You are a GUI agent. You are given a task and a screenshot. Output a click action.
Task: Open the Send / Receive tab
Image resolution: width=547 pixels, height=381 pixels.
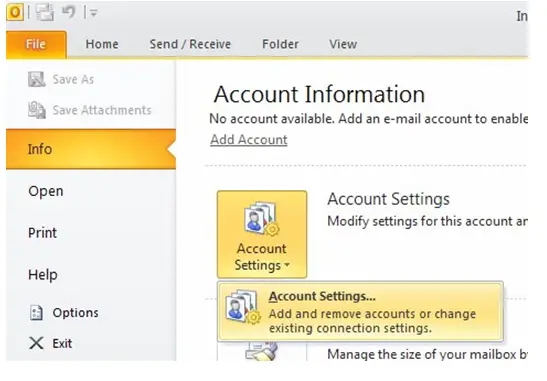point(190,44)
